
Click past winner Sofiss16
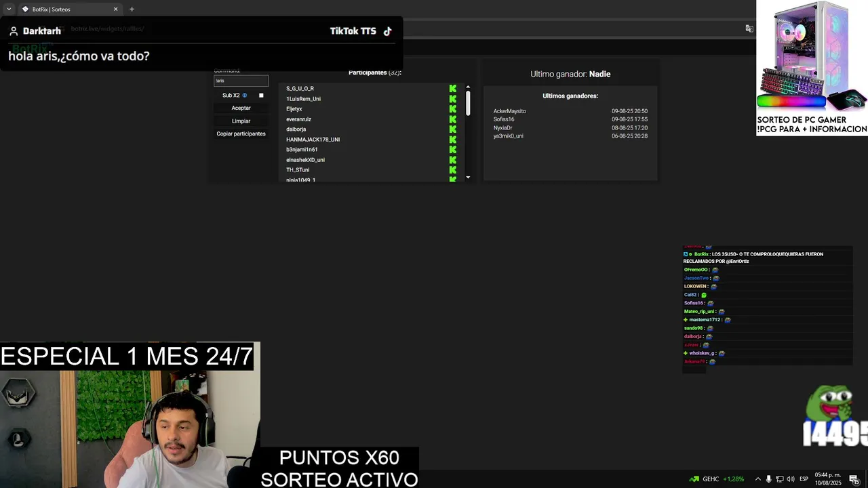(x=504, y=119)
